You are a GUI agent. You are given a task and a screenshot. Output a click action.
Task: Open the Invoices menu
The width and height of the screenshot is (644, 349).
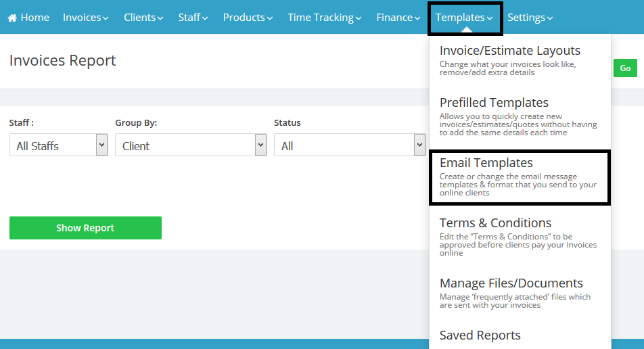tap(85, 18)
